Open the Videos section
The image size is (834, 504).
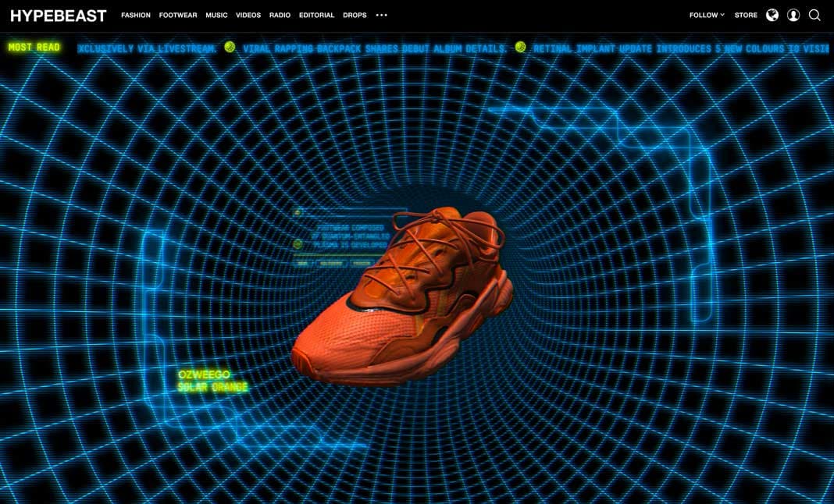[x=248, y=16]
